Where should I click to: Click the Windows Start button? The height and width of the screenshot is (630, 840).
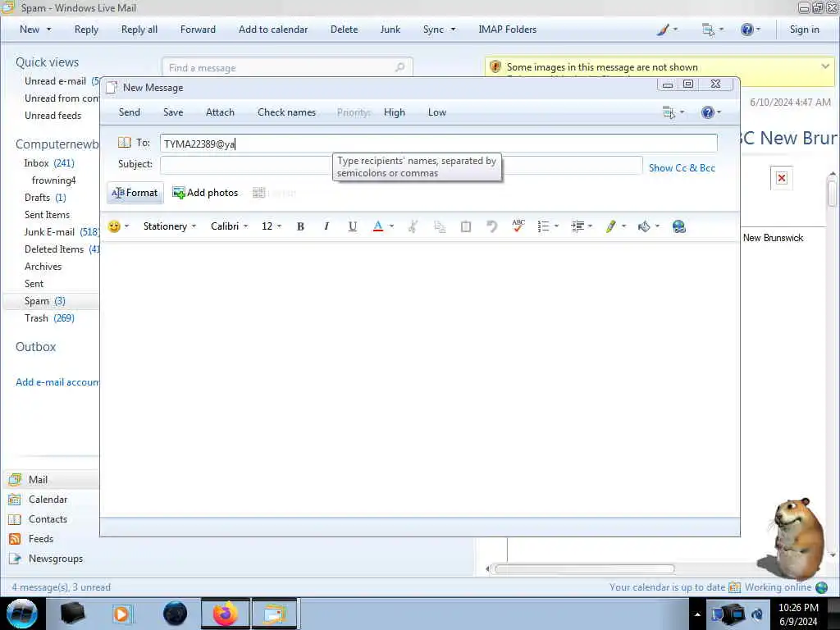tap(22, 614)
